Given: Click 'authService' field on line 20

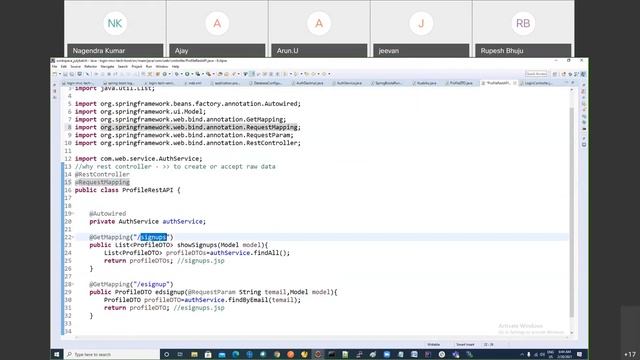Looking at the screenshot, I should [182, 221].
